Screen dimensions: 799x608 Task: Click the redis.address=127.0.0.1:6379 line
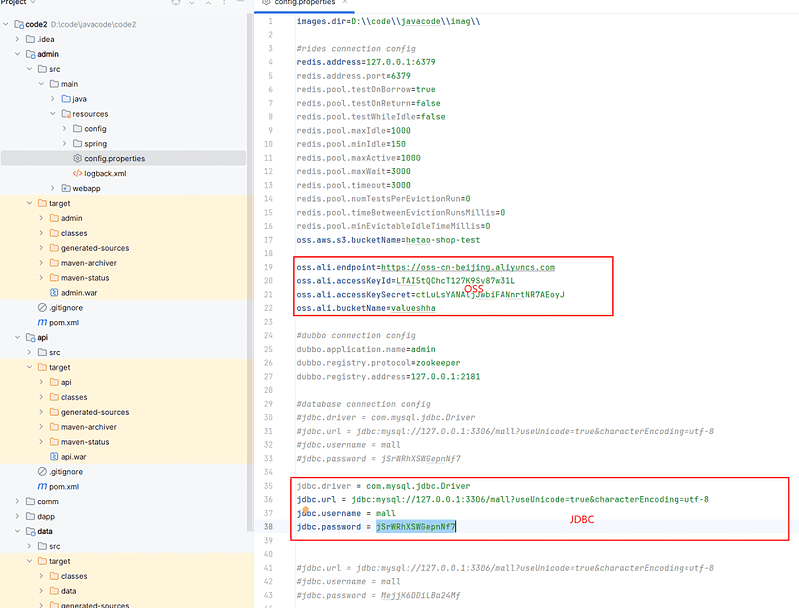[x=366, y=62]
